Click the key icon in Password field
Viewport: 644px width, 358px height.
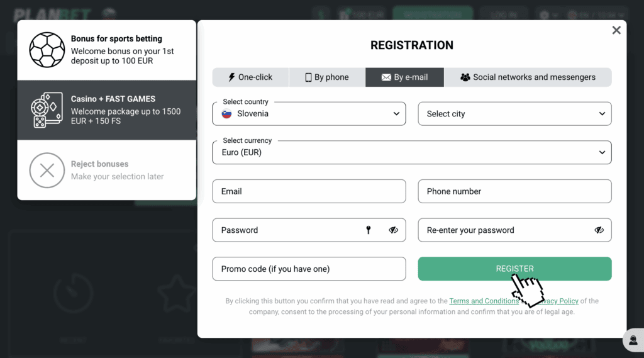[x=369, y=230]
